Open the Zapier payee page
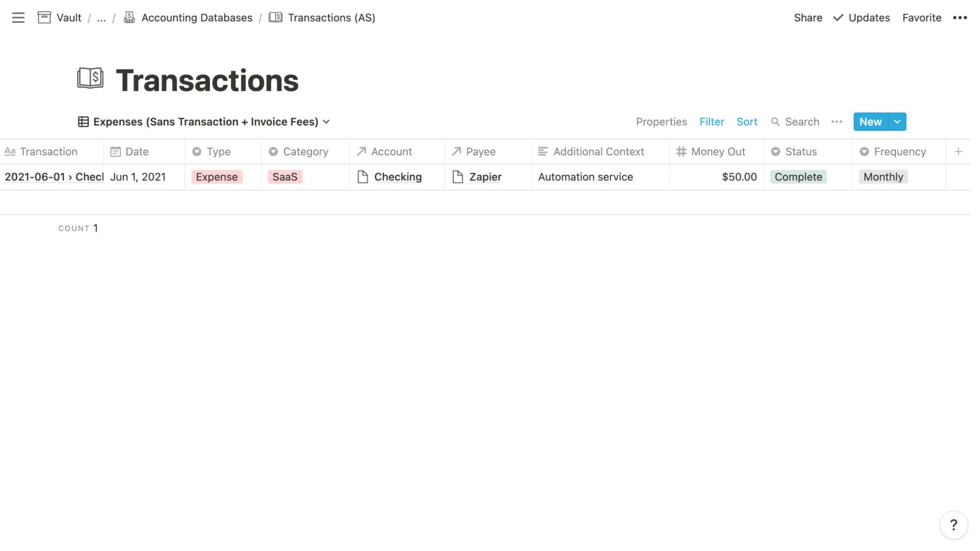This screenshot has height=551, width=980. tap(486, 177)
